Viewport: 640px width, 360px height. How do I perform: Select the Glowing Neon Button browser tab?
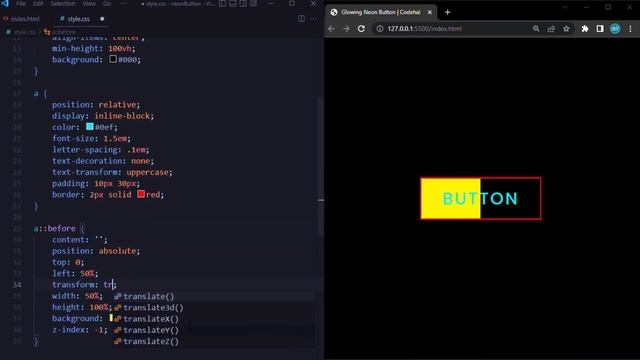(381, 12)
